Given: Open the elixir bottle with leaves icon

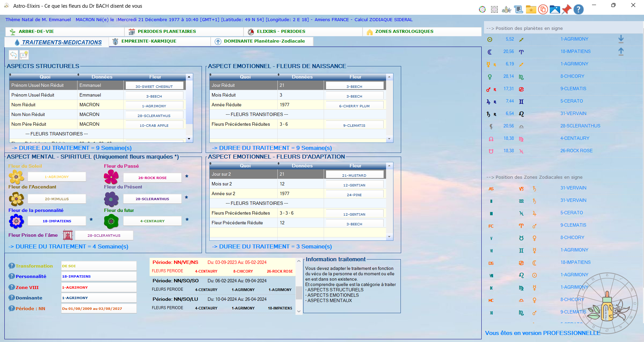Looking at the screenshot, I should tap(506, 9).
